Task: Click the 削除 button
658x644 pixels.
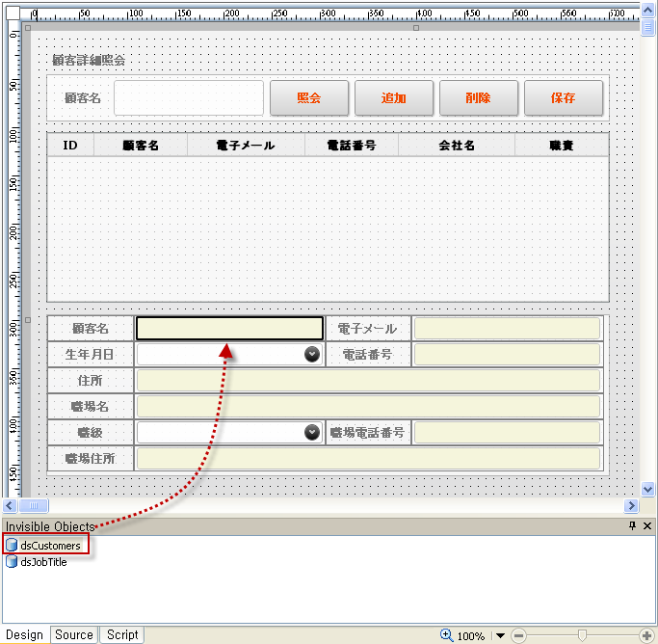Action: (x=478, y=98)
